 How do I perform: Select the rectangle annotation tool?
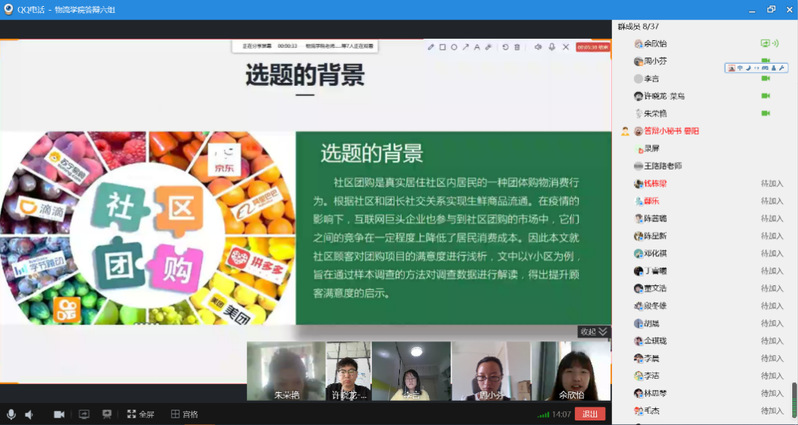click(x=443, y=47)
